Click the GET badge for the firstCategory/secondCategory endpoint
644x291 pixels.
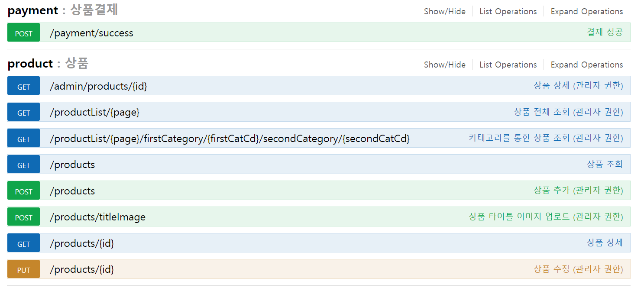pyautogui.click(x=23, y=139)
